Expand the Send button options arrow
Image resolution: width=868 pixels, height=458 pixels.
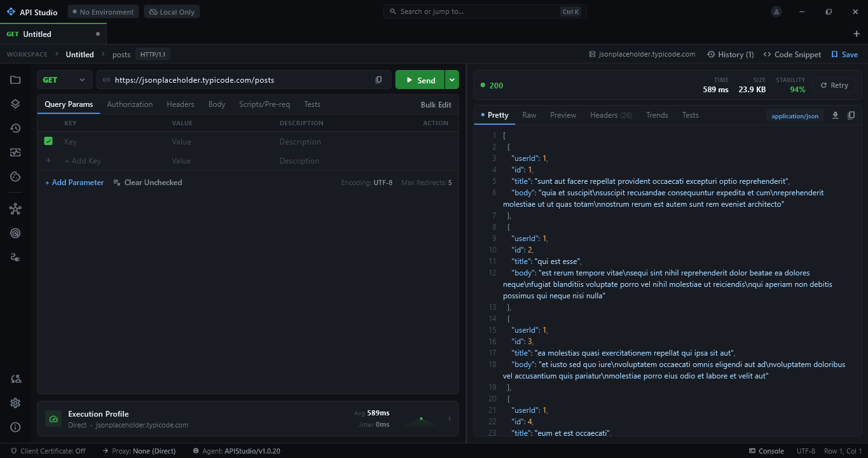coord(451,80)
